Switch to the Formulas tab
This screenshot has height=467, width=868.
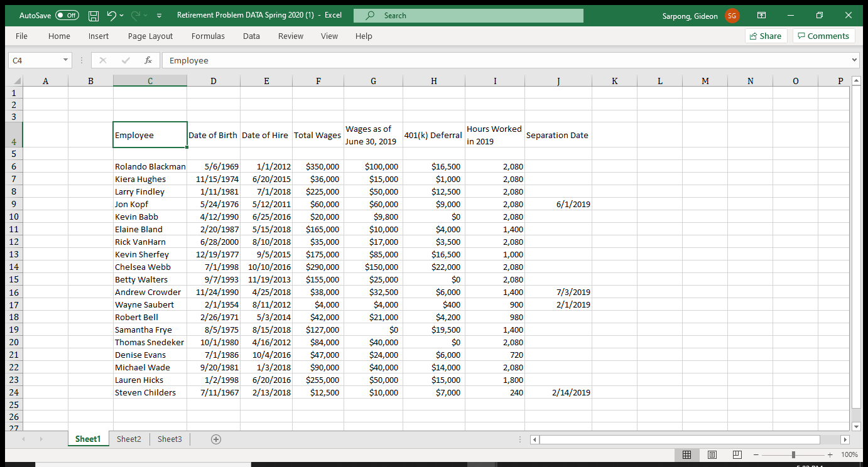pyautogui.click(x=208, y=36)
